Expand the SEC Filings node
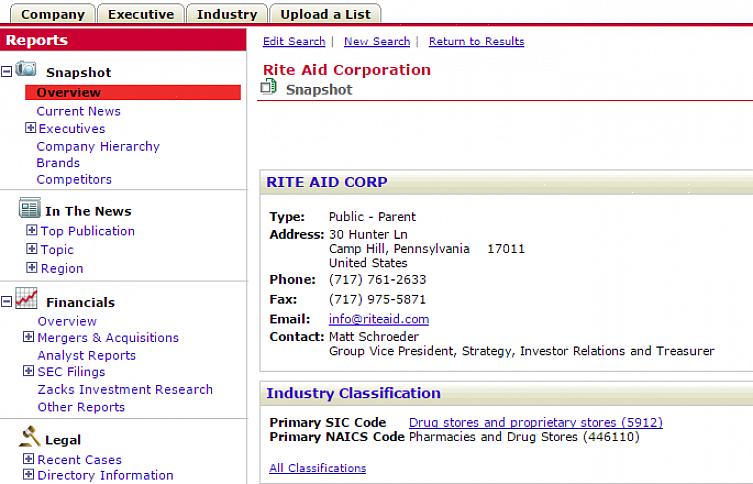The width and height of the screenshot is (753, 484). (28, 371)
